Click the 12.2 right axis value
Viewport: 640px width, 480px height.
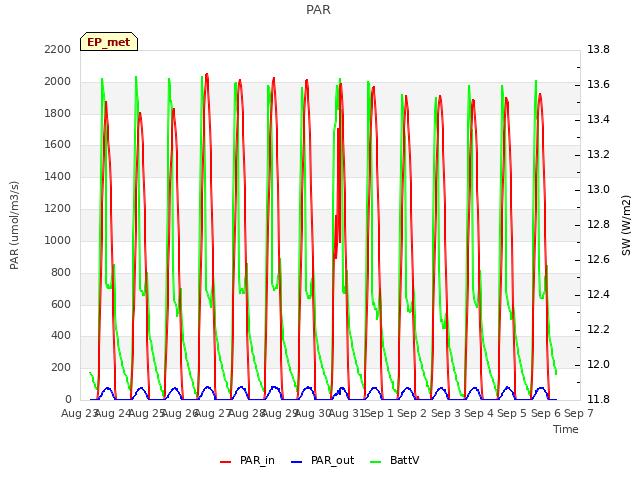(x=598, y=329)
